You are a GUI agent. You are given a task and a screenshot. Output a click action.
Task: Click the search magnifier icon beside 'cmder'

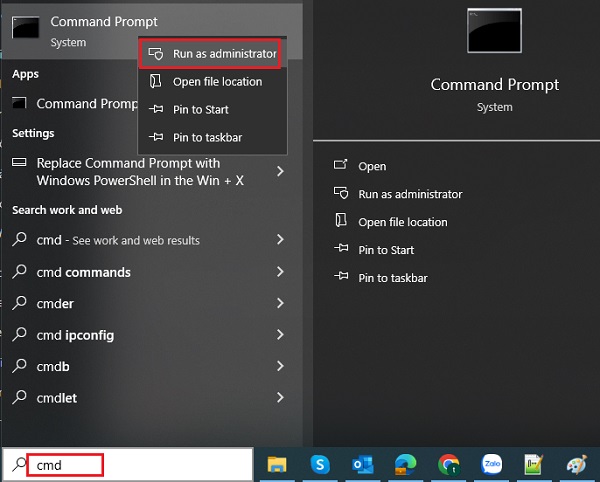tap(19, 303)
